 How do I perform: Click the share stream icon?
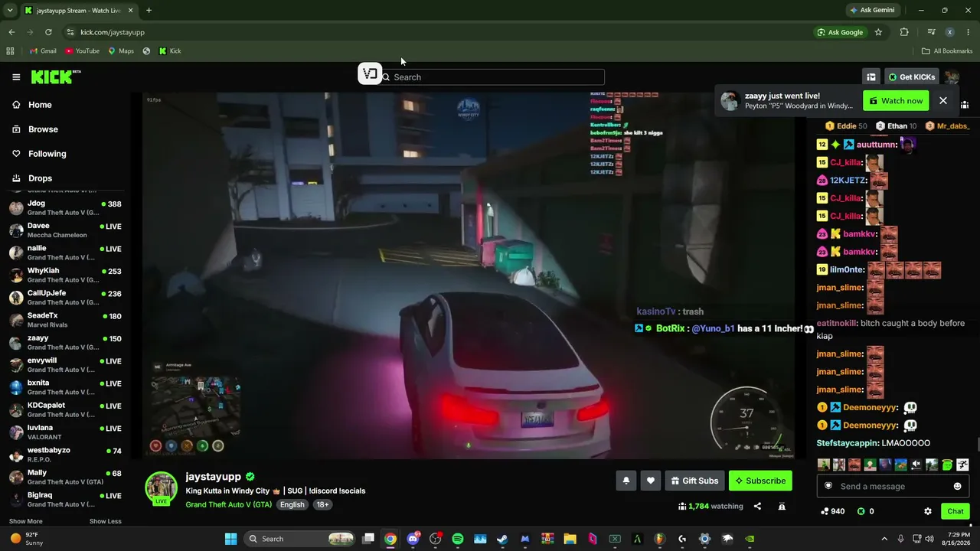click(x=757, y=506)
